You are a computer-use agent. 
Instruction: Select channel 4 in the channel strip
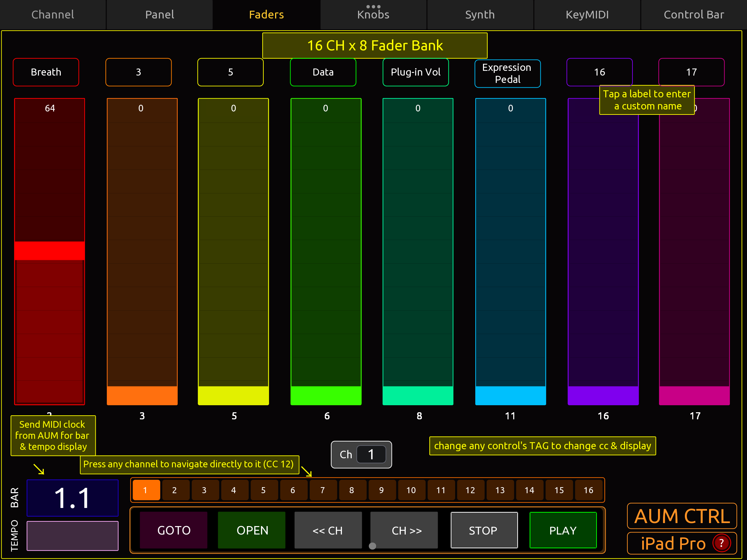click(x=235, y=490)
